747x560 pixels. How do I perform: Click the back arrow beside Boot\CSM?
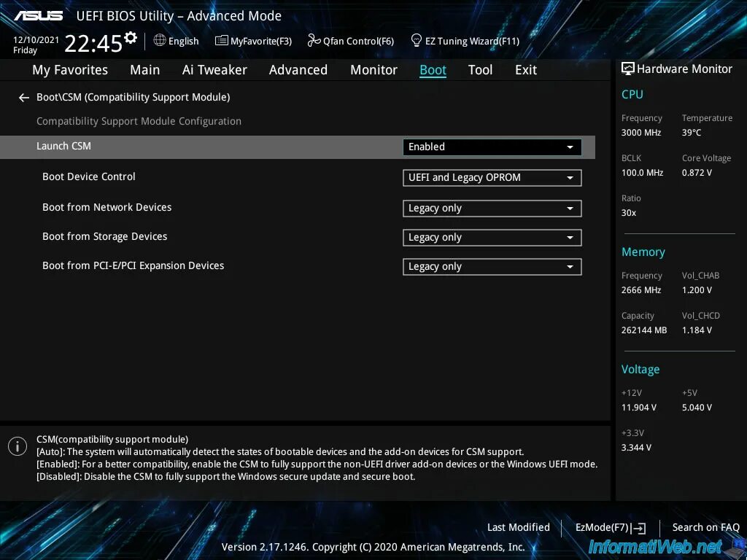(x=24, y=98)
